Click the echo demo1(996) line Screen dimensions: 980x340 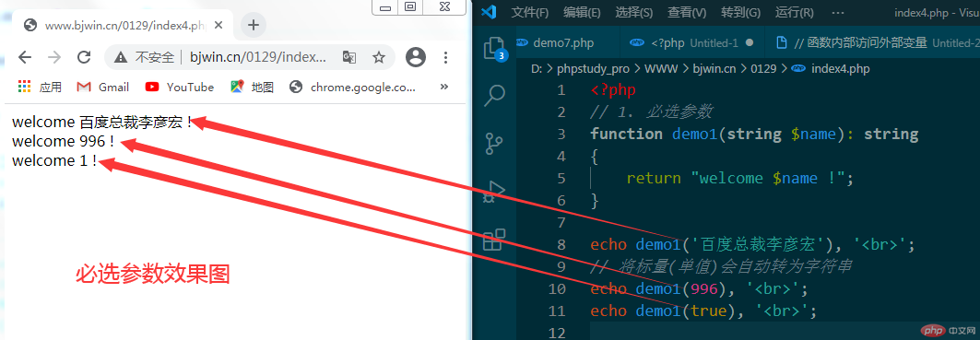(700, 289)
